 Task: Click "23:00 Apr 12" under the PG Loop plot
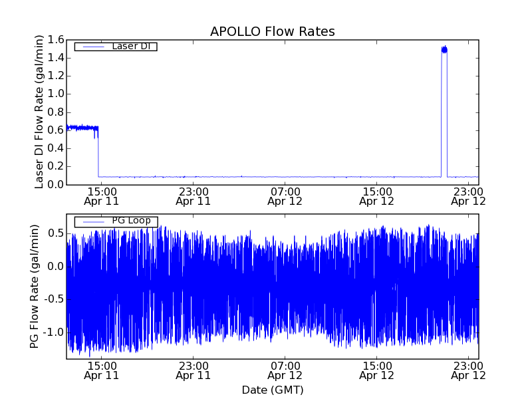click(468, 371)
